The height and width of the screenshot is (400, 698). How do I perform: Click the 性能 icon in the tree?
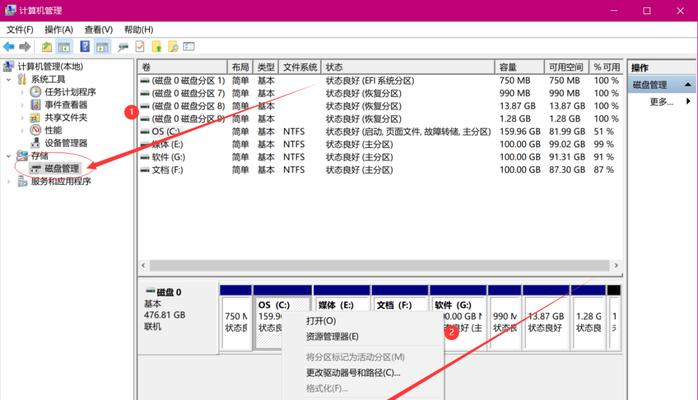pos(36,130)
